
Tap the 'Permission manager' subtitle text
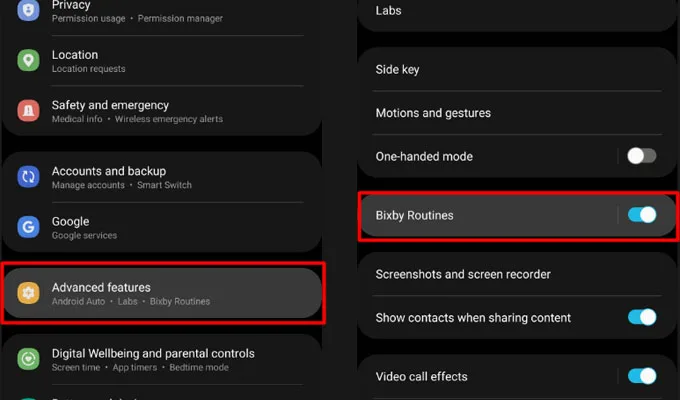pos(180,19)
